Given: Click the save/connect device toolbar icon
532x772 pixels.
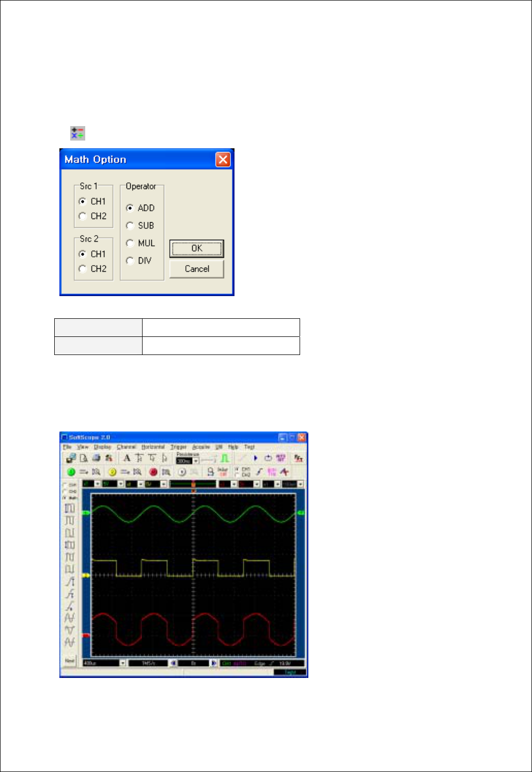Looking at the screenshot, I should 71,458.
